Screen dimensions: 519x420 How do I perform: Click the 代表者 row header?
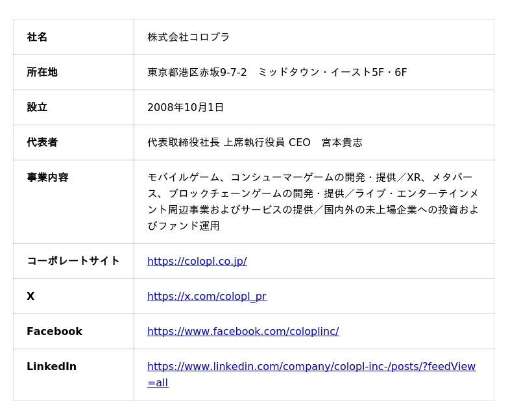[x=42, y=142]
